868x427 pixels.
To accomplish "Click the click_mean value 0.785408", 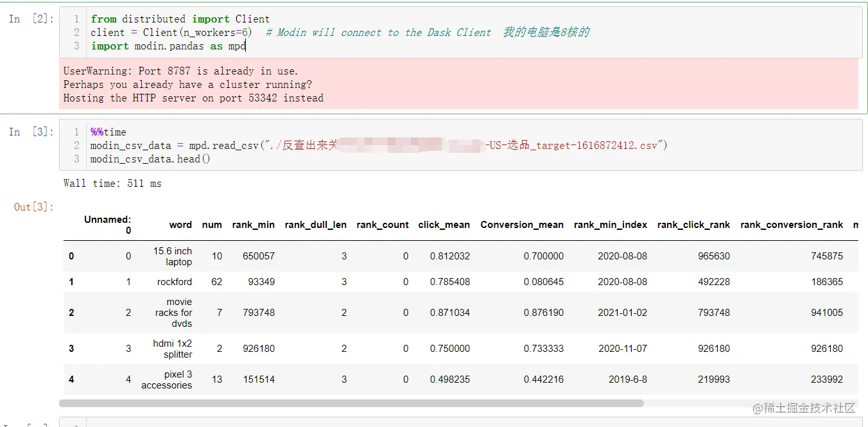I will coord(450,282).
